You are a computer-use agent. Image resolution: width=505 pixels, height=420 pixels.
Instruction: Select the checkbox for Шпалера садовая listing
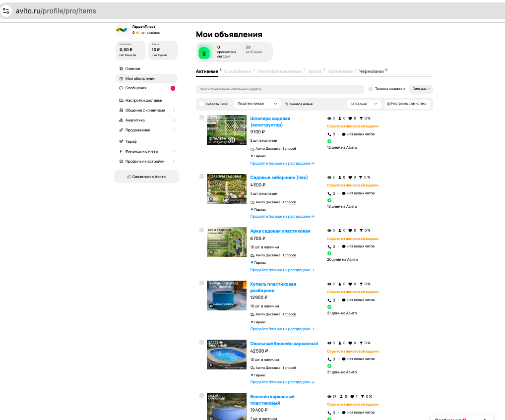[201, 118]
